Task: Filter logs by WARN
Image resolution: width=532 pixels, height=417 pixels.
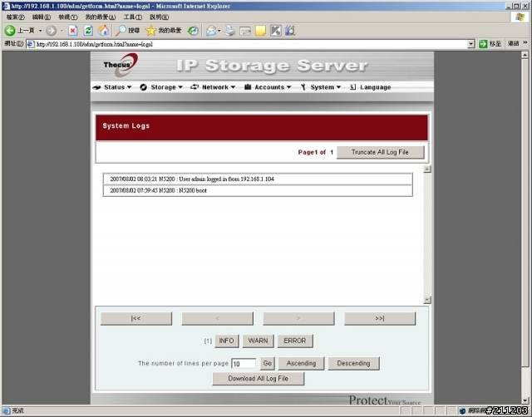Action: tap(259, 341)
